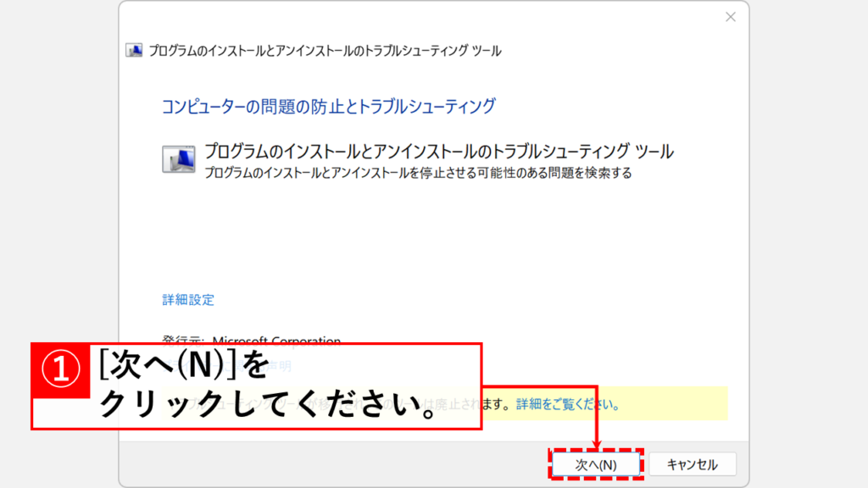Image resolution: width=868 pixels, height=488 pixels.
Task: Open the 詳細をご覧ください link
Action: tap(567, 404)
